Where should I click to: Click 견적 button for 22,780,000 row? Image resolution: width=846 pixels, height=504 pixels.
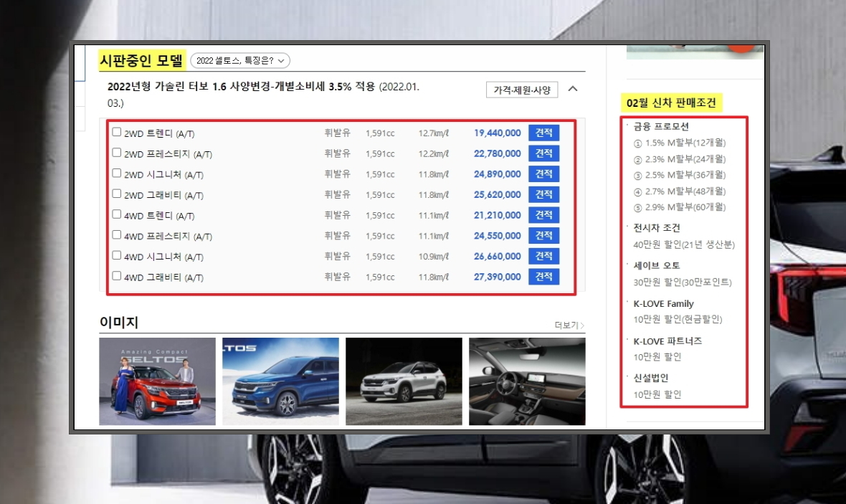(x=544, y=153)
